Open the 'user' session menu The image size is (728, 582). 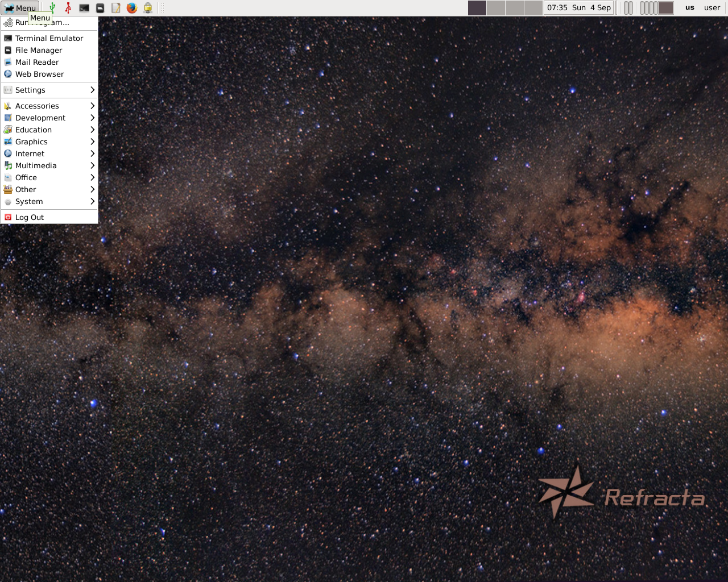pyautogui.click(x=712, y=8)
